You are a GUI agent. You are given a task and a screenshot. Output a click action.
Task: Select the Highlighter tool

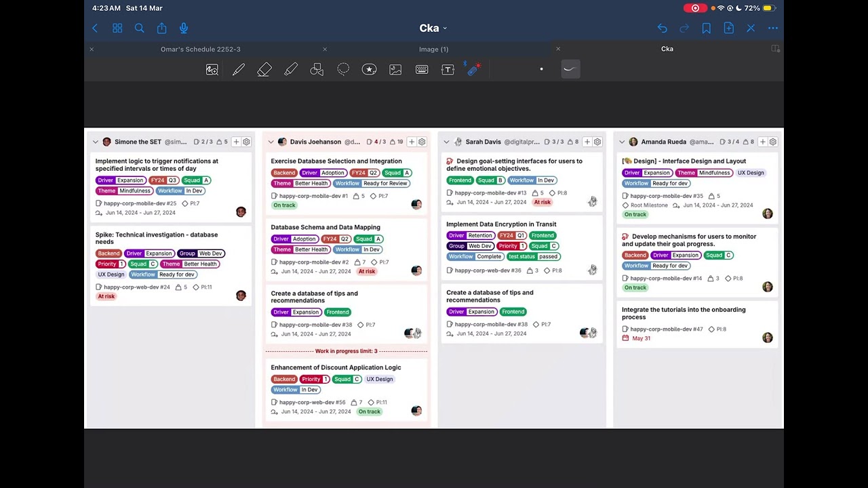tap(291, 69)
